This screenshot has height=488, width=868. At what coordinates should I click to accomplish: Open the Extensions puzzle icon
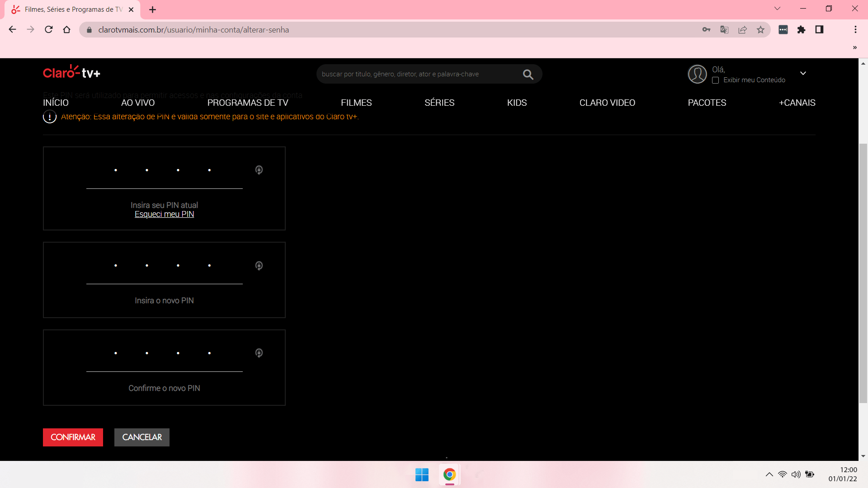click(x=801, y=29)
